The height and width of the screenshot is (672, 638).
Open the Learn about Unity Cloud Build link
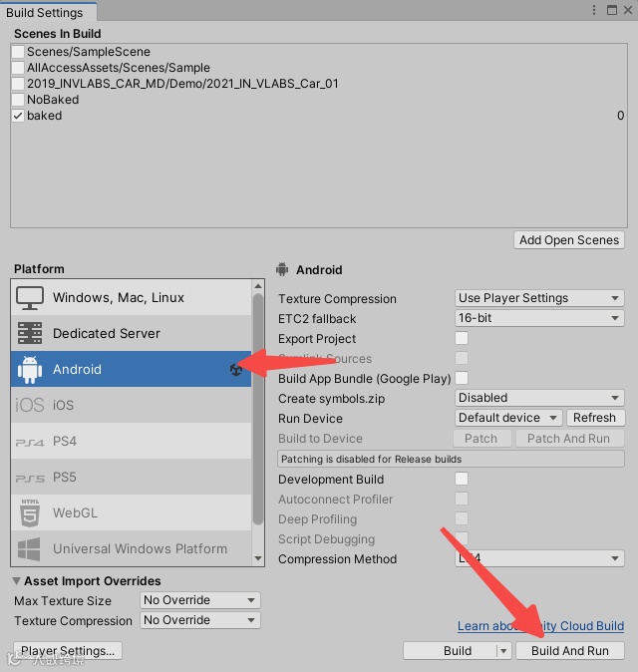[540, 626]
